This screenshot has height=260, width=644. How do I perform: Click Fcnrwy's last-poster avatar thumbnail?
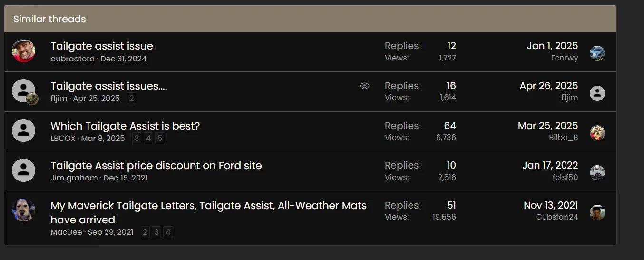coord(597,53)
